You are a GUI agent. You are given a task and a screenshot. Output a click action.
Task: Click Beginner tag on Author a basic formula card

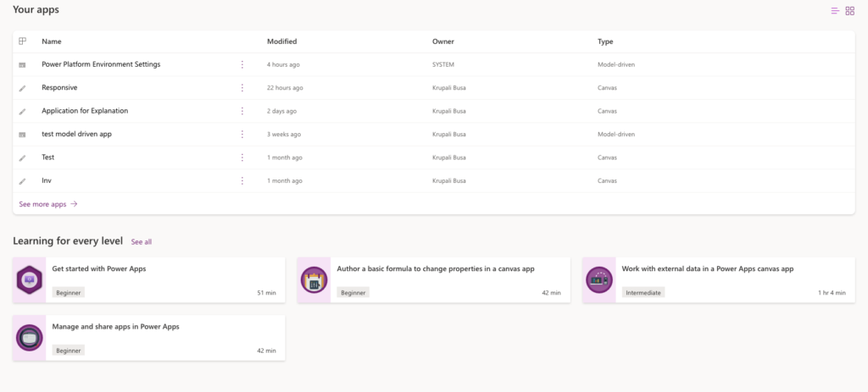pos(353,292)
